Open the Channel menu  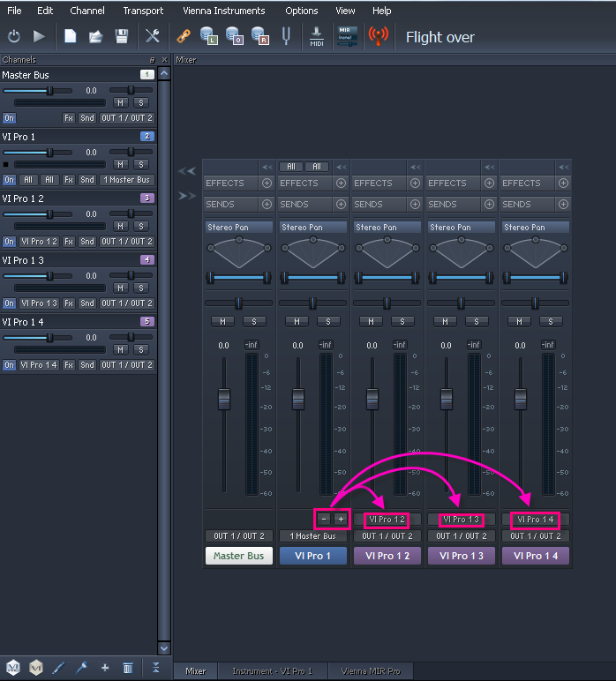[87, 11]
